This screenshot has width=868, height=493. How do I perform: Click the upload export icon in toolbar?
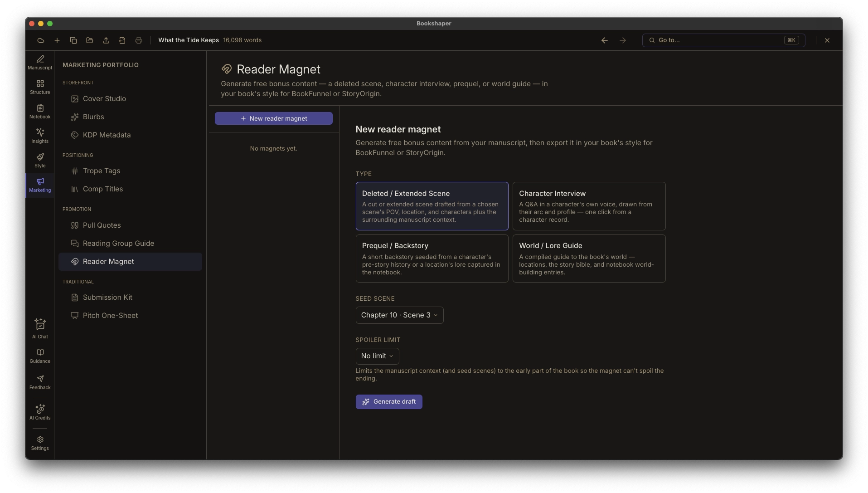coord(106,40)
